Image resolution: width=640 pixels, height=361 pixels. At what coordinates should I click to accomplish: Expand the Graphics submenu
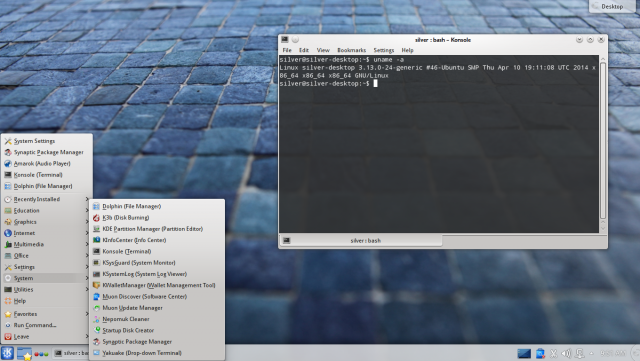point(47,222)
